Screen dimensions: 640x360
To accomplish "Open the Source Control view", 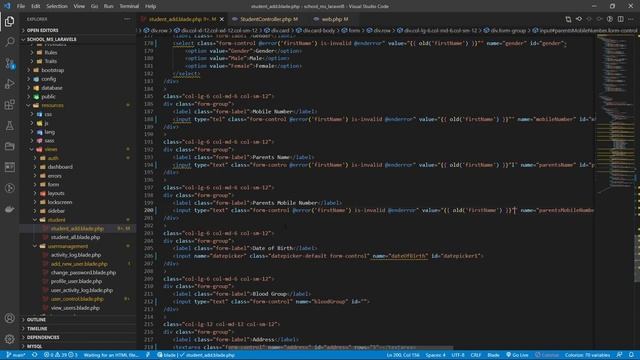I will tap(9, 63).
